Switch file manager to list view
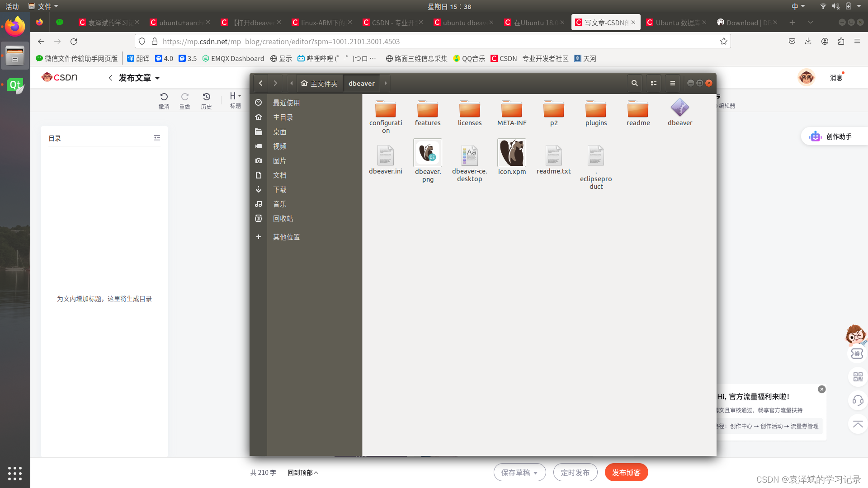This screenshot has height=488, width=868. coord(653,83)
